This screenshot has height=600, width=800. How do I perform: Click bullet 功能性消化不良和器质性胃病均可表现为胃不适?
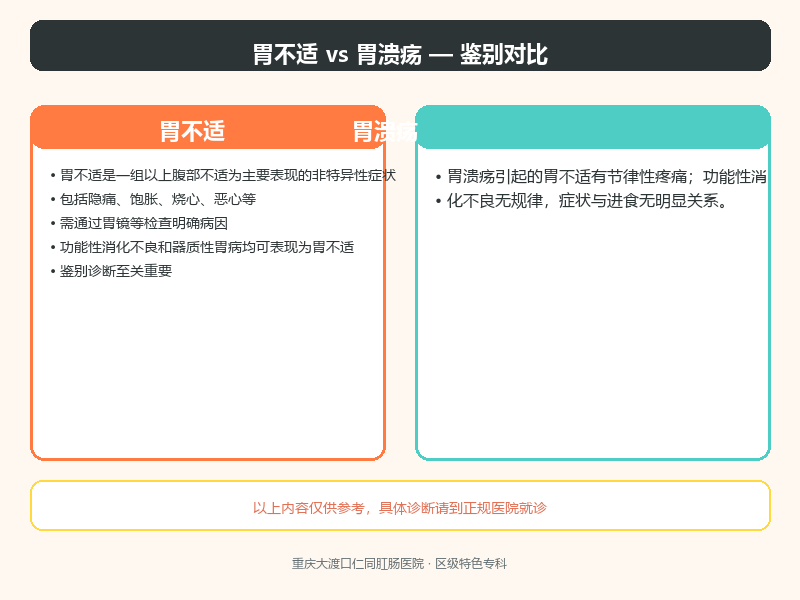(207, 247)
